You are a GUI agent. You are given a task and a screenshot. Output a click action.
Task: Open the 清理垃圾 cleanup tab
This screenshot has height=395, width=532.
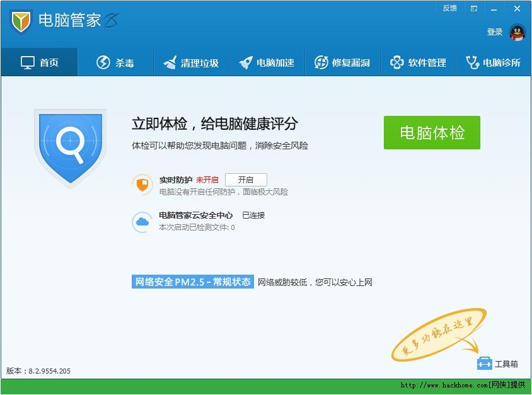coord(192,62)
